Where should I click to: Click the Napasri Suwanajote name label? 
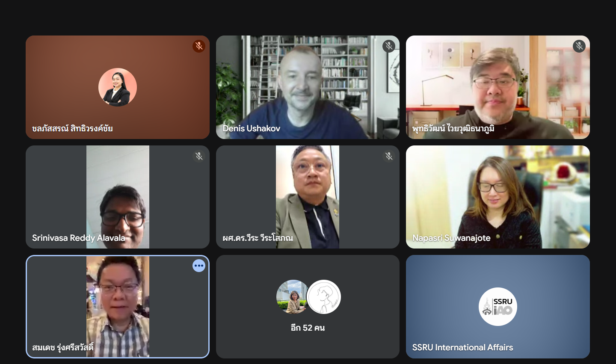click(x=451, y=238)
